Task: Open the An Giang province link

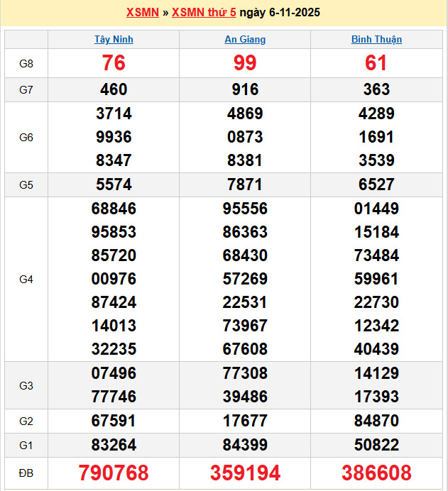Action: tap(245, 39)
